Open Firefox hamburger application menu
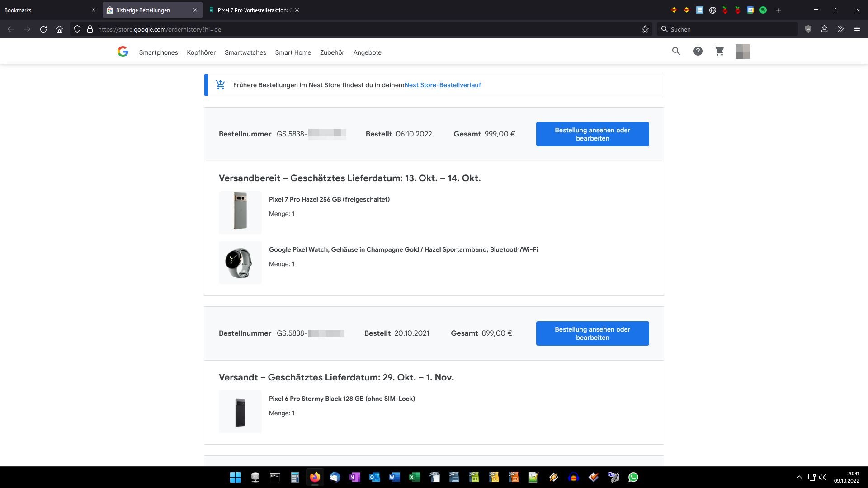This screenshot has width=868, height=488. 857,29
